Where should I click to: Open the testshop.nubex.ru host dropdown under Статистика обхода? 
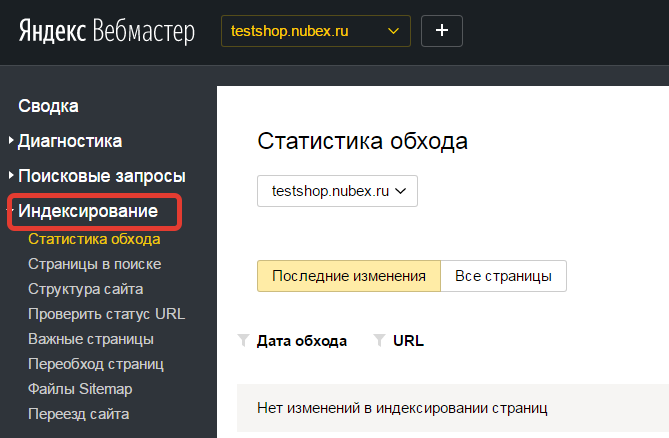click(337, 191)
